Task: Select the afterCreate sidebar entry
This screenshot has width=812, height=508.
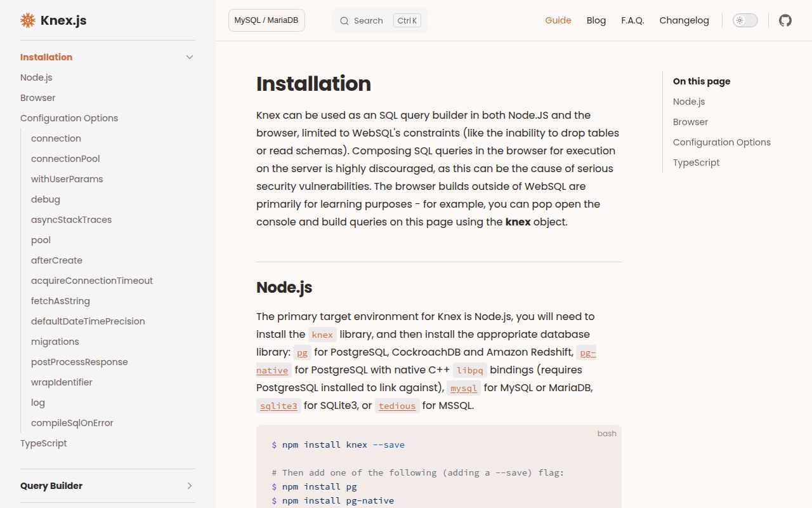Action: 56,260
